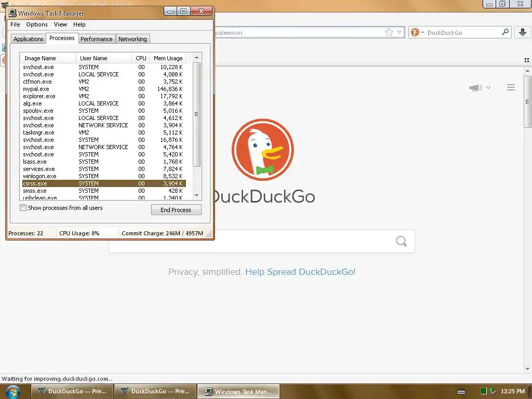Select the explorer.exe process row
532x399 pixels.
point(104,96)
